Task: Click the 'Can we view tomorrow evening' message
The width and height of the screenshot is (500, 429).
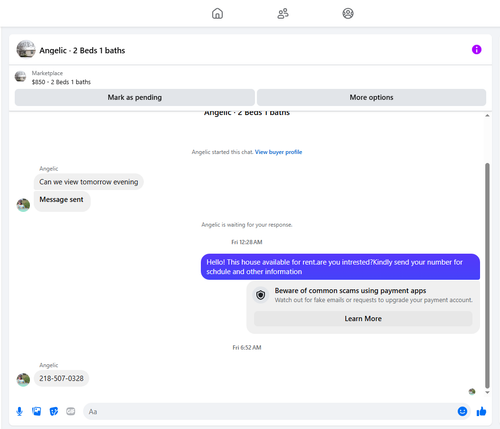Action: (89, 182)
